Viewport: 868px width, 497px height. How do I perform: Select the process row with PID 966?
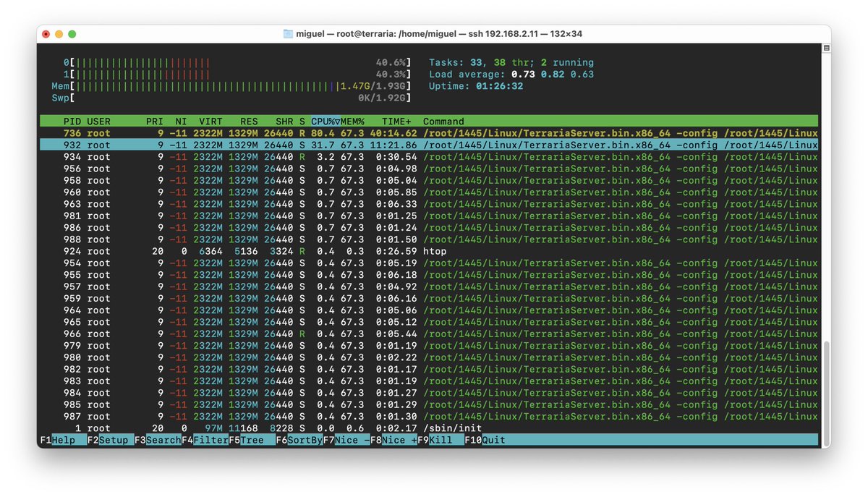(x=429, y=334)
